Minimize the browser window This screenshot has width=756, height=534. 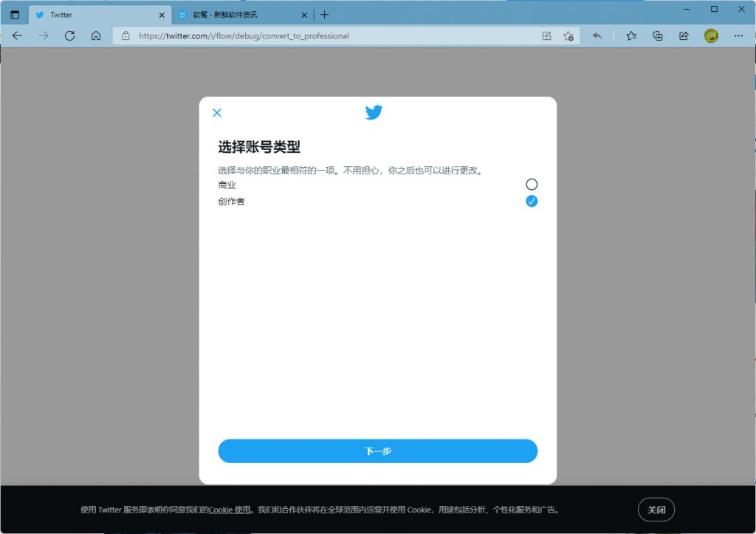tap(687, 9)
